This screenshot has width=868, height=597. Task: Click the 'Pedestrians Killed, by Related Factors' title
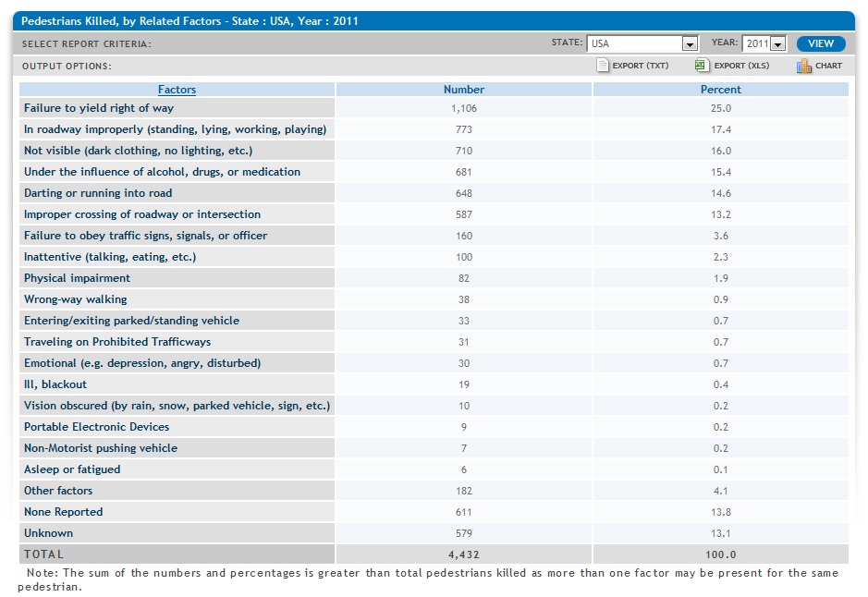[189, 21]
